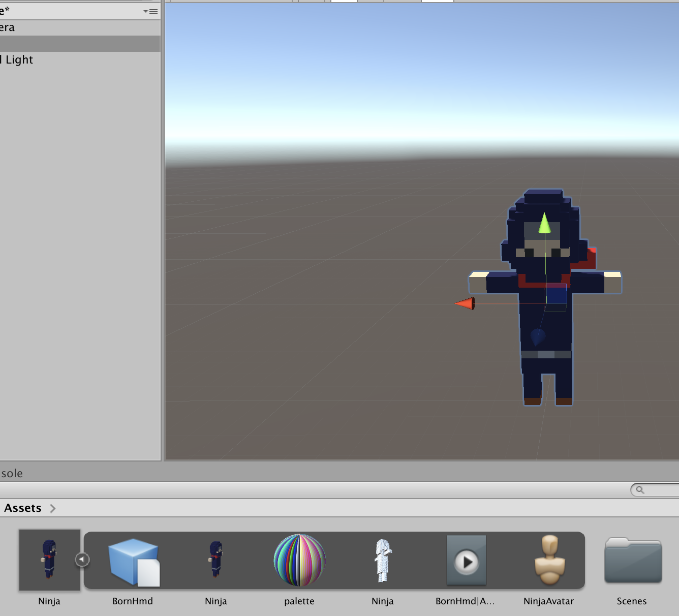
Task: Select the camera object row in Hierarchy
Action: coord(80,27)
